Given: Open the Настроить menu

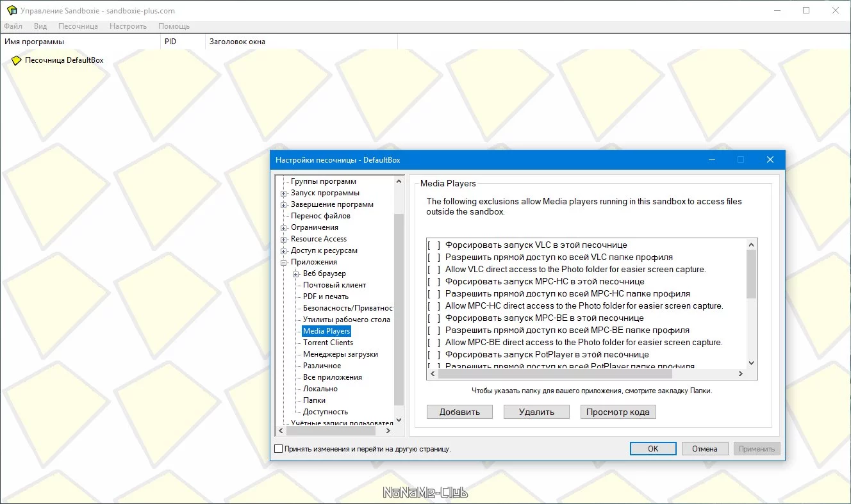Looking at the screenshot, I should pyautogui.click(x=128, y=26).
